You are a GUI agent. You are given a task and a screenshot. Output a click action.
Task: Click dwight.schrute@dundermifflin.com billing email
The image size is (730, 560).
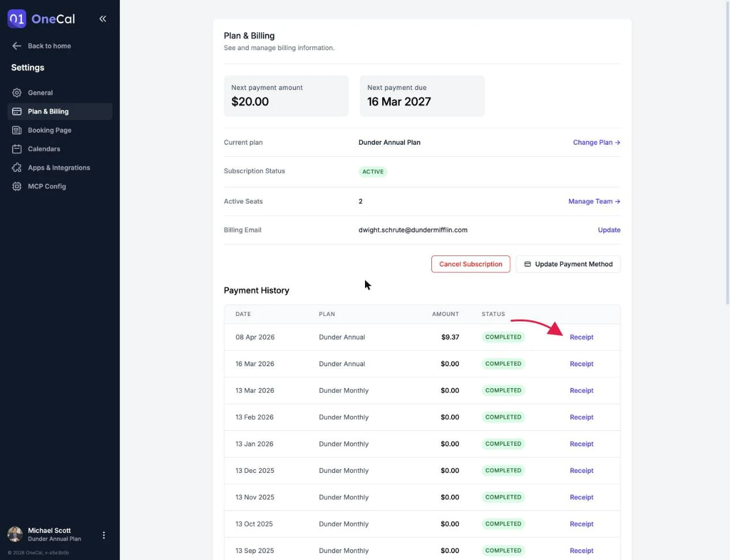(413, 230)
